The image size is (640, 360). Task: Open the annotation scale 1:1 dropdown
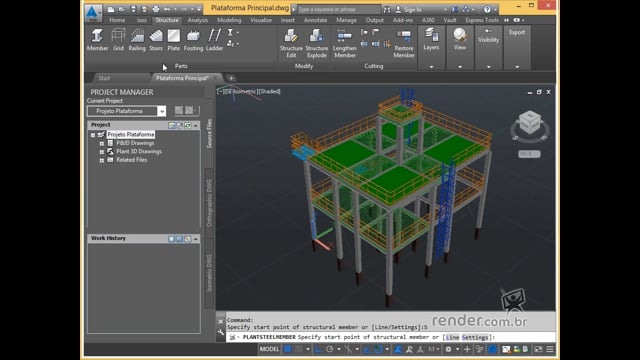[433, 349]
